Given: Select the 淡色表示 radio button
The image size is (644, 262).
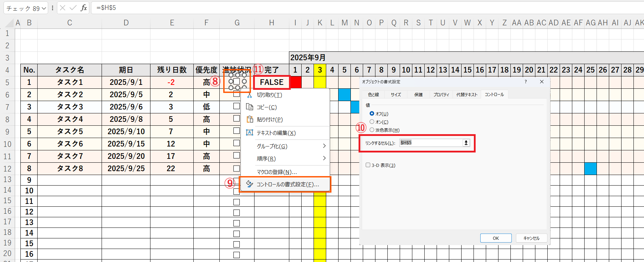Looking at the screenshot, I should 372,130.
